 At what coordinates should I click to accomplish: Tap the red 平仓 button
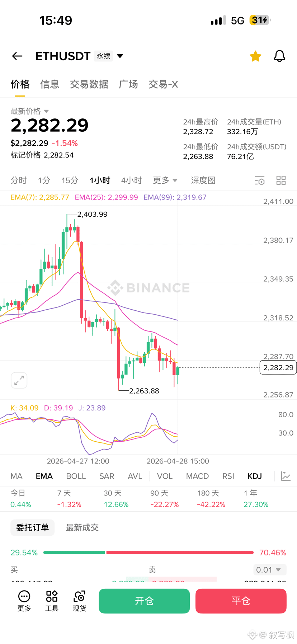click(x=241, y=601)
